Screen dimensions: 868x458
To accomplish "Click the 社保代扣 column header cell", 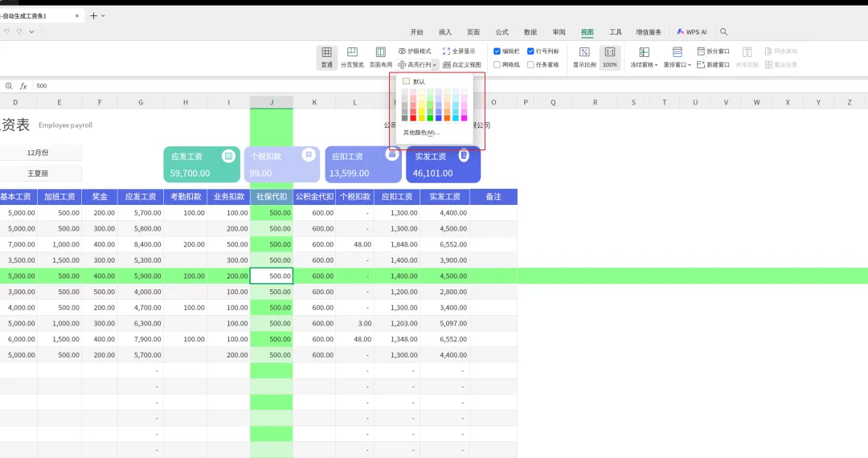I will (272, 196).
